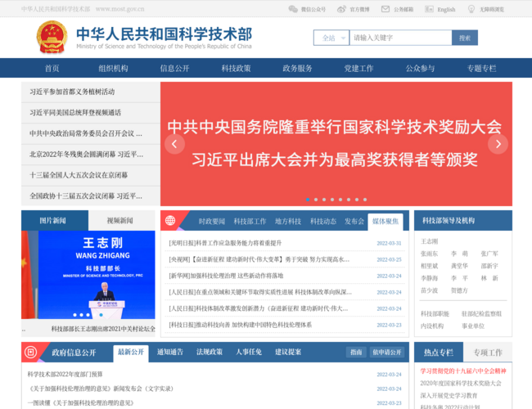Open 科技部职能 link
The width and height of the screenshot is (532, 409).
(x=435, y=313)
